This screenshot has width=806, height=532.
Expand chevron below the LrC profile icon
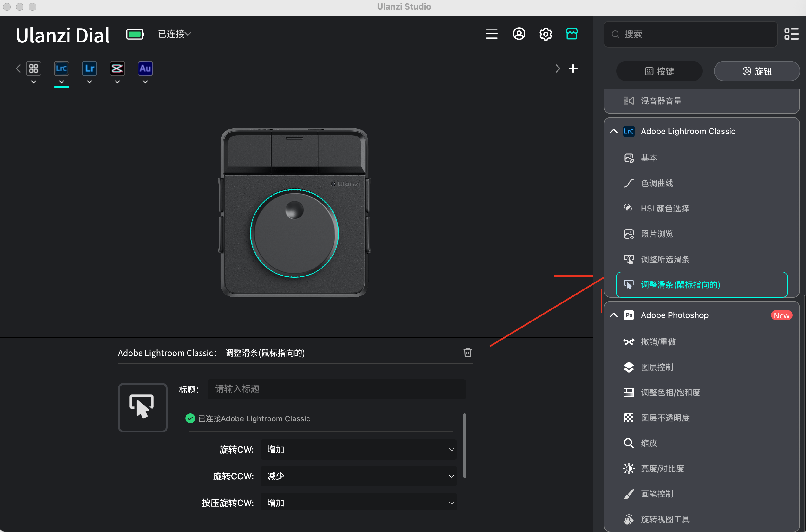point(62,82)
